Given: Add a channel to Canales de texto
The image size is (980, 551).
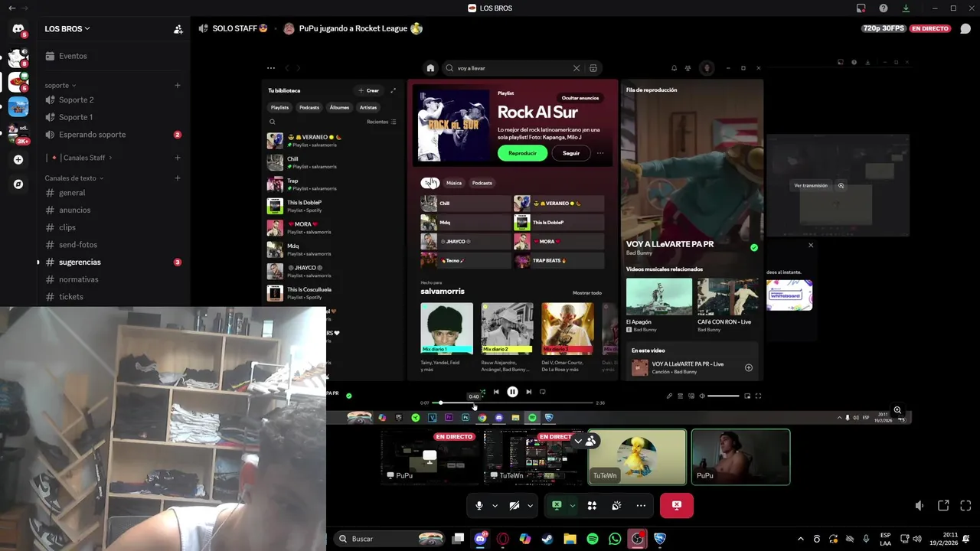Looking at the screenshot, I should pyautogui.click(x=178, y=178).
